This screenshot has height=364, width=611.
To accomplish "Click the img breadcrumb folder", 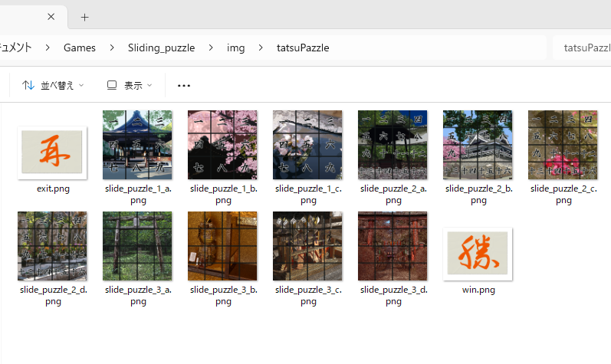I will click(236, 48).
